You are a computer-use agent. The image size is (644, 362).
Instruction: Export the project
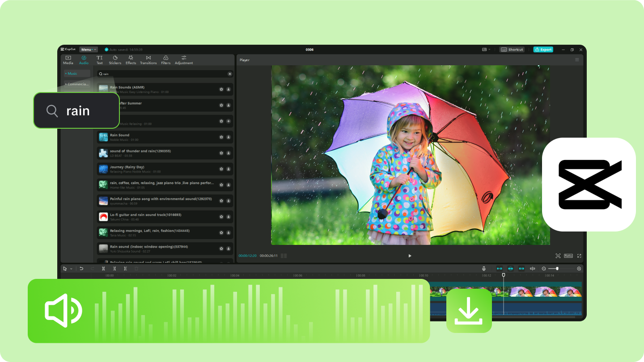pos(543,50)
